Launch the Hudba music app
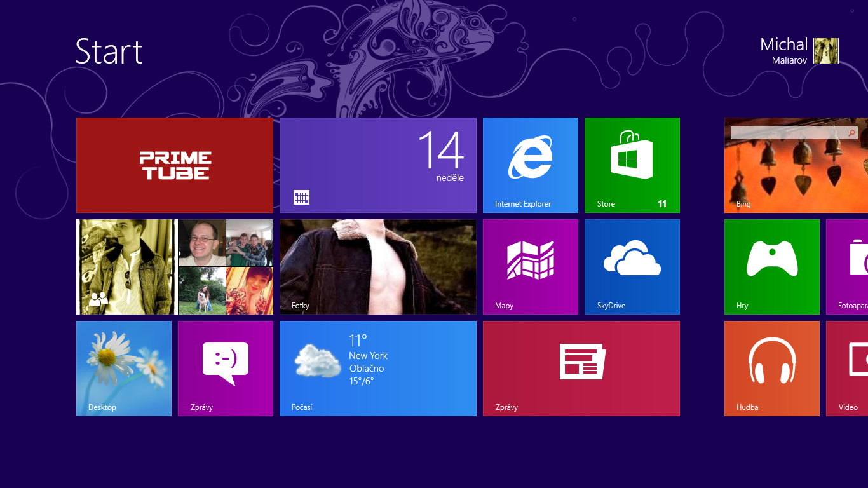Viewport: 868px width, 488px height. coord(771,369)
